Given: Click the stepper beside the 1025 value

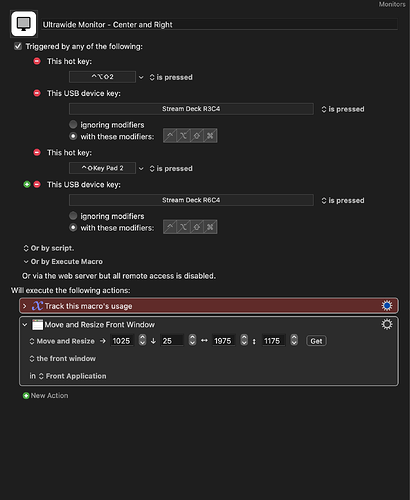Looking at the screenshot, I should click(142, 340).
